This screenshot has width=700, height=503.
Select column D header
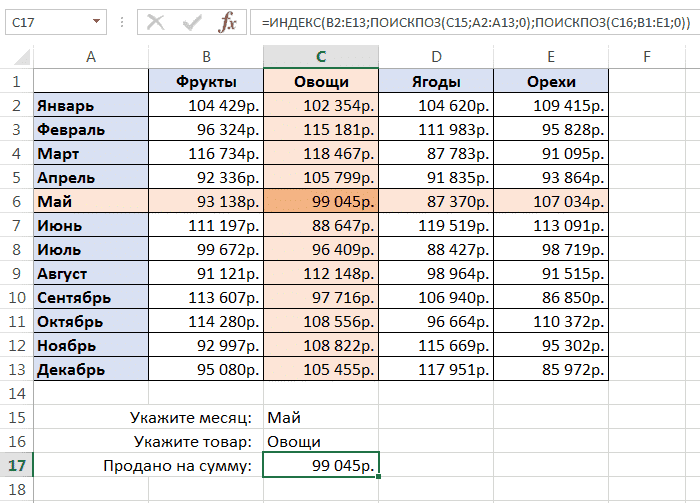tap(436, 57)
